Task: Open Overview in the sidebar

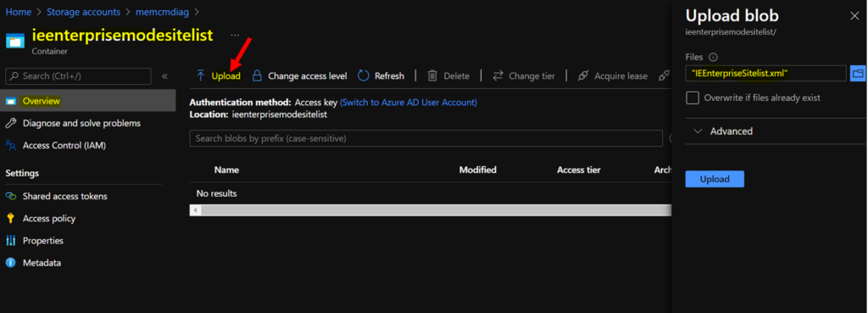Action: 87,101
